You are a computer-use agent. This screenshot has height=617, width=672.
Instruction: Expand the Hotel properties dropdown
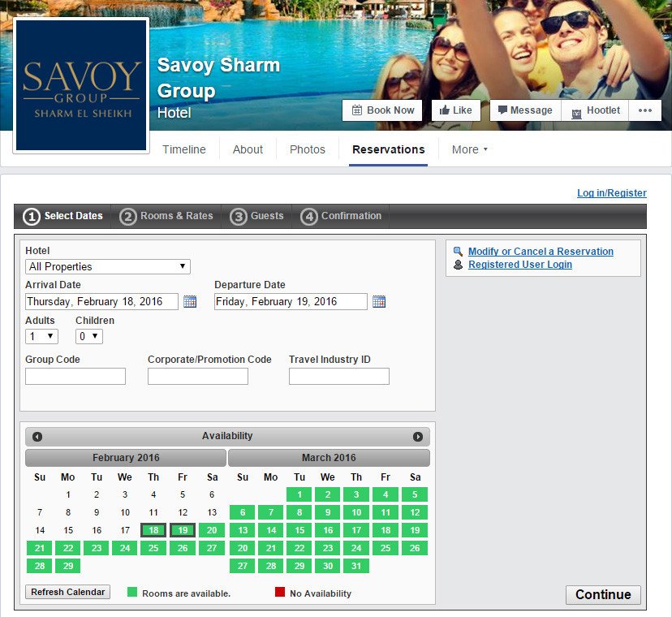pyautogui.click(x=108, y=266)
